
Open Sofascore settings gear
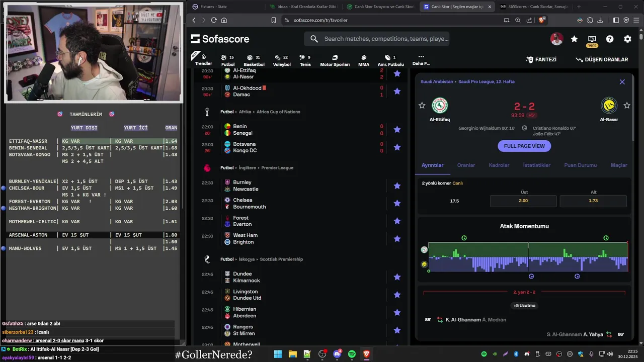[627, 39]
